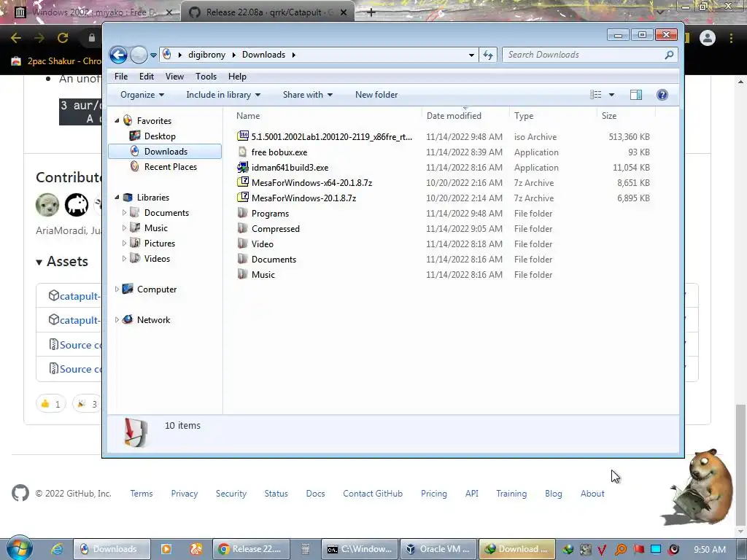Select the Computer icon in navigation pane
The width and height of the screenshot is (747, 560).
[128, 289]
